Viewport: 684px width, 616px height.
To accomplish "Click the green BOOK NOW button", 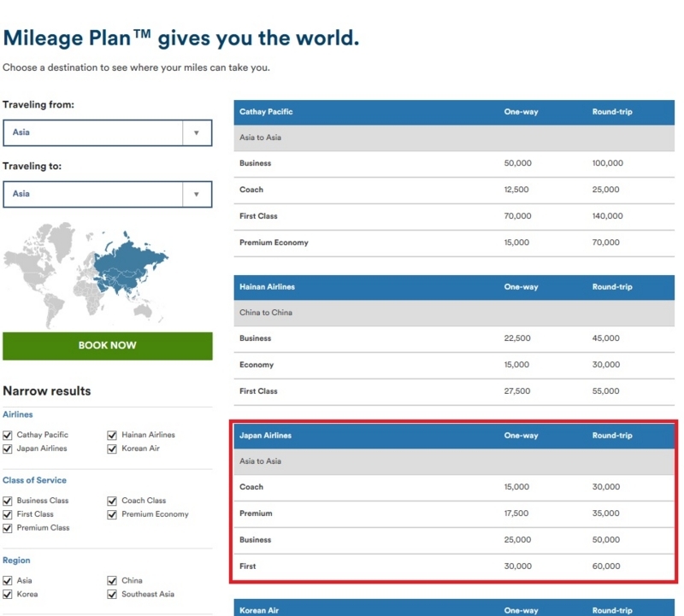I will click(x=108, y=346).
